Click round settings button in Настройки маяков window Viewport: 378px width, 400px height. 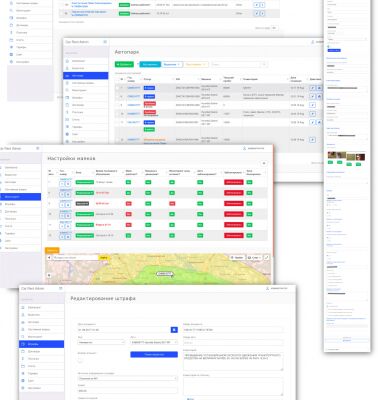(x=264, y=163)
